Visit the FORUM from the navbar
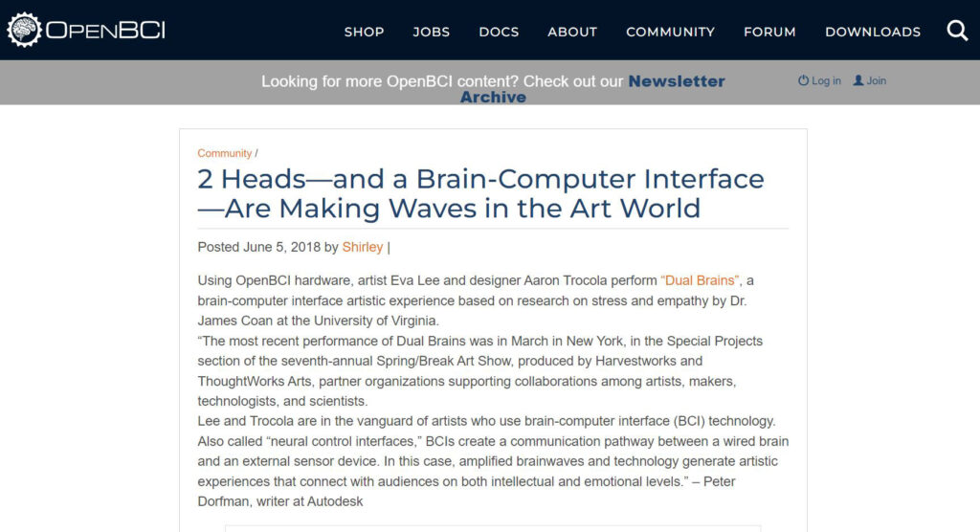Screen dimensions: 980x532 769,32
